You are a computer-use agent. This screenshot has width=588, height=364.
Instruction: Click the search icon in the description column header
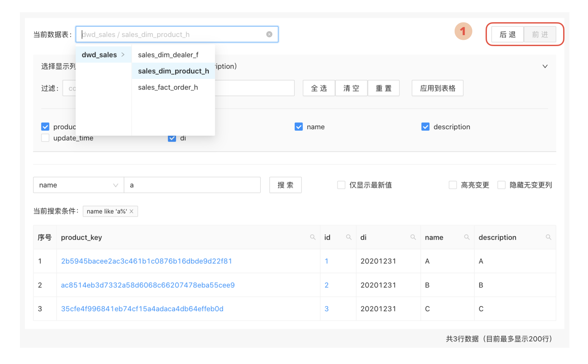549,237
